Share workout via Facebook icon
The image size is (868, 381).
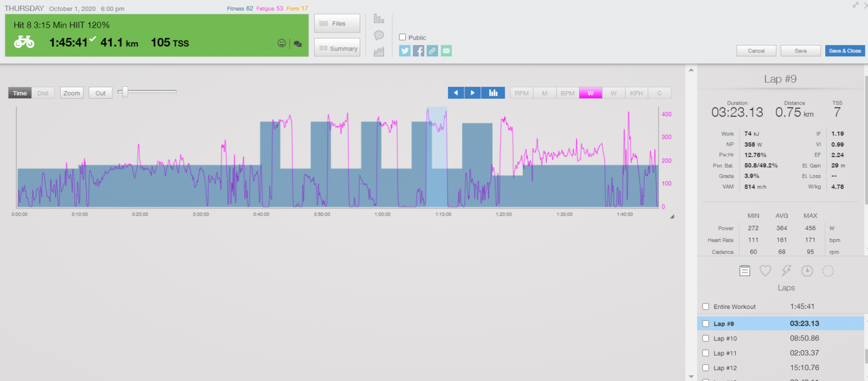418,51
